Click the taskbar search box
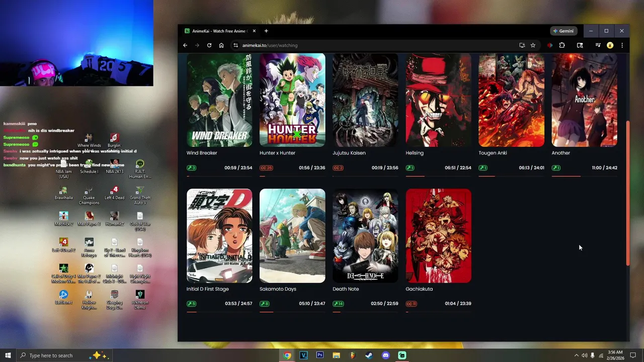The height and width of the screenshot is (362, 644). (64, 355)
